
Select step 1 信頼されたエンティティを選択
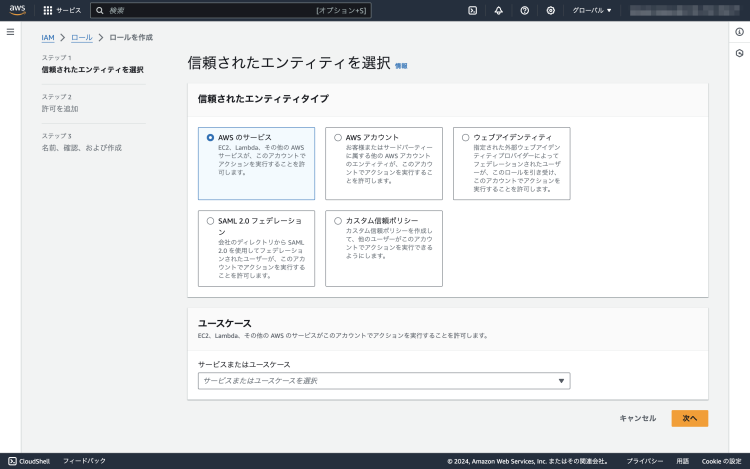click(x=92, y=70)
